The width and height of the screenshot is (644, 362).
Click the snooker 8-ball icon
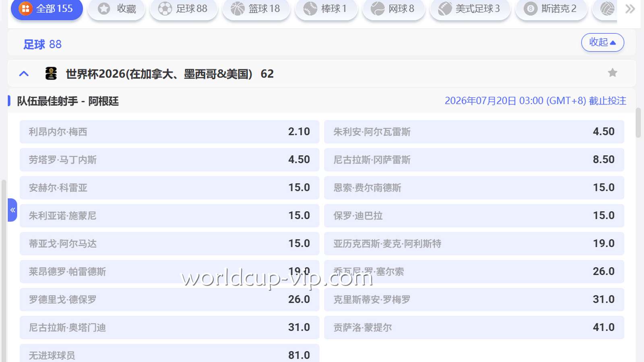[530, 9]
